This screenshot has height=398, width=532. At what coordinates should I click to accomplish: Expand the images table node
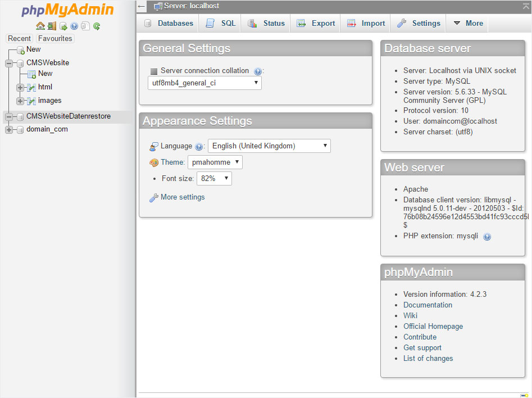point(20,101)
